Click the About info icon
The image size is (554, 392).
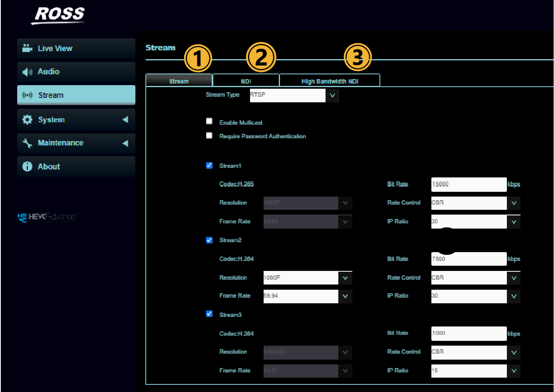pos(27,167)
